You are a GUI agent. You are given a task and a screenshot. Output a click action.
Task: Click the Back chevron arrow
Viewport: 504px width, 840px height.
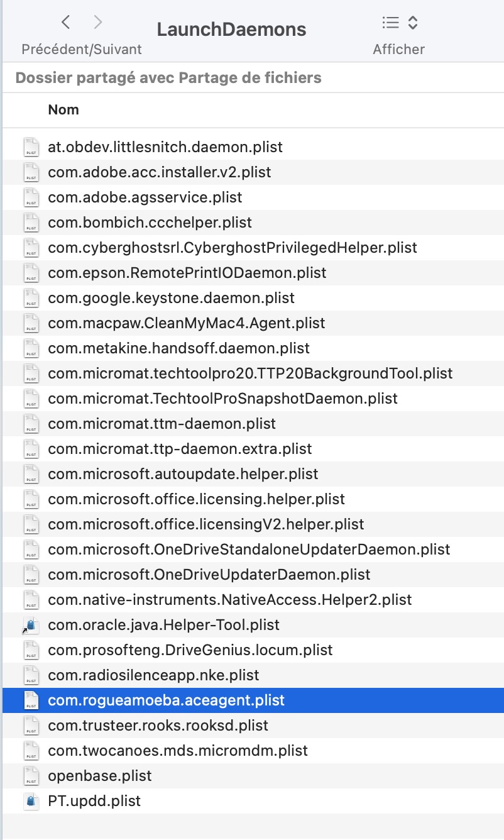[x=66, y=23]
